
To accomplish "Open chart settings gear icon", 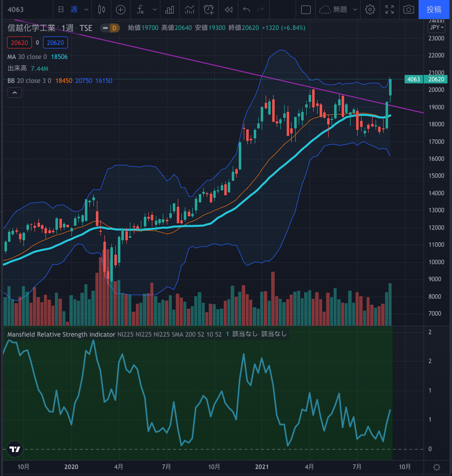I will point(370,9).
